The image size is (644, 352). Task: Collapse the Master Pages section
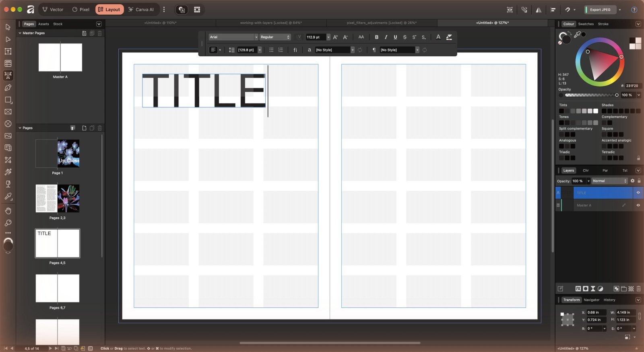20,33
